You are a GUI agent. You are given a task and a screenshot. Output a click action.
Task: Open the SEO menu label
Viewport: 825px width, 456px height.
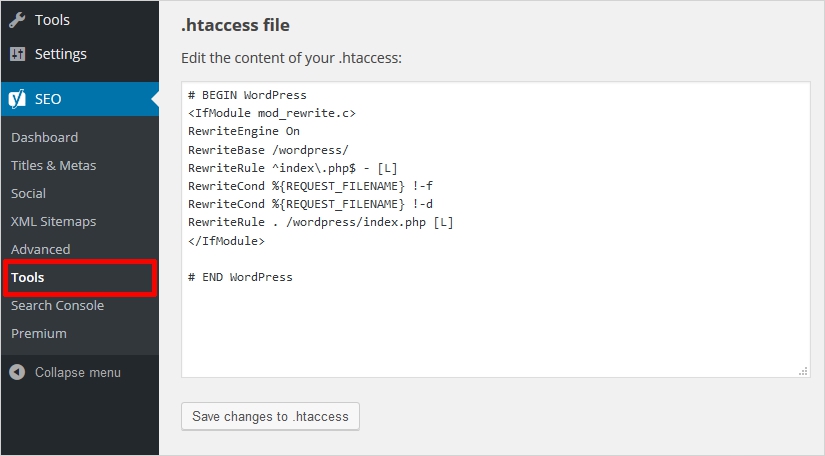tap(48, 99)
